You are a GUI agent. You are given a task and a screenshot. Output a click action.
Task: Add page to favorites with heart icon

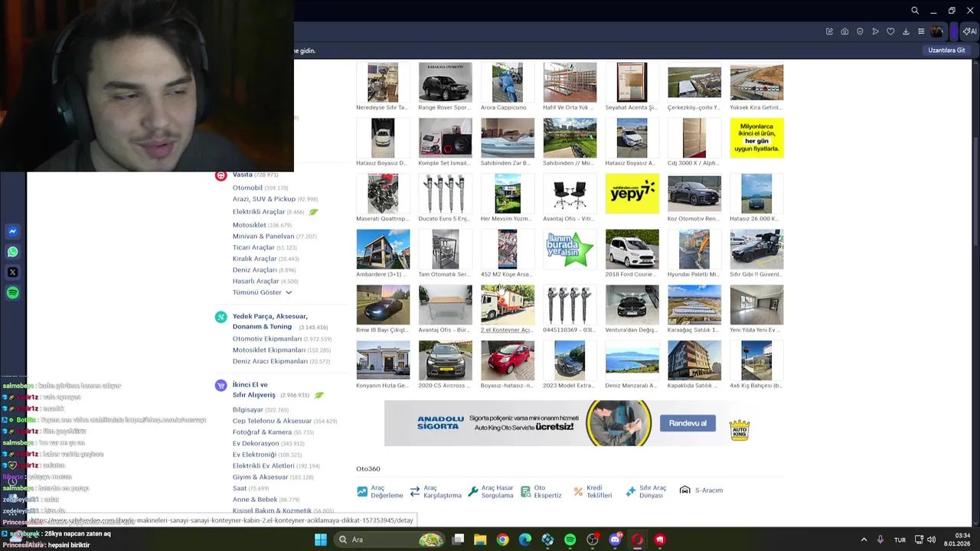(x=890, y=31)
